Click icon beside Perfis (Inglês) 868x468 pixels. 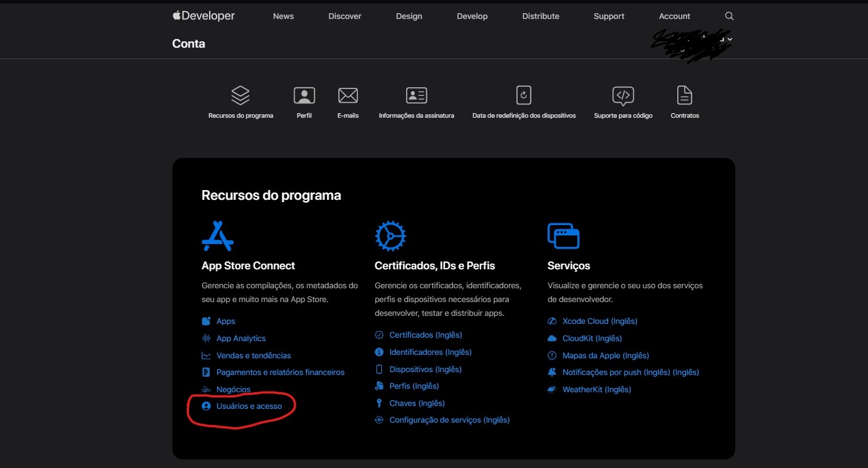pyautogui.click(x=379, y=386)
